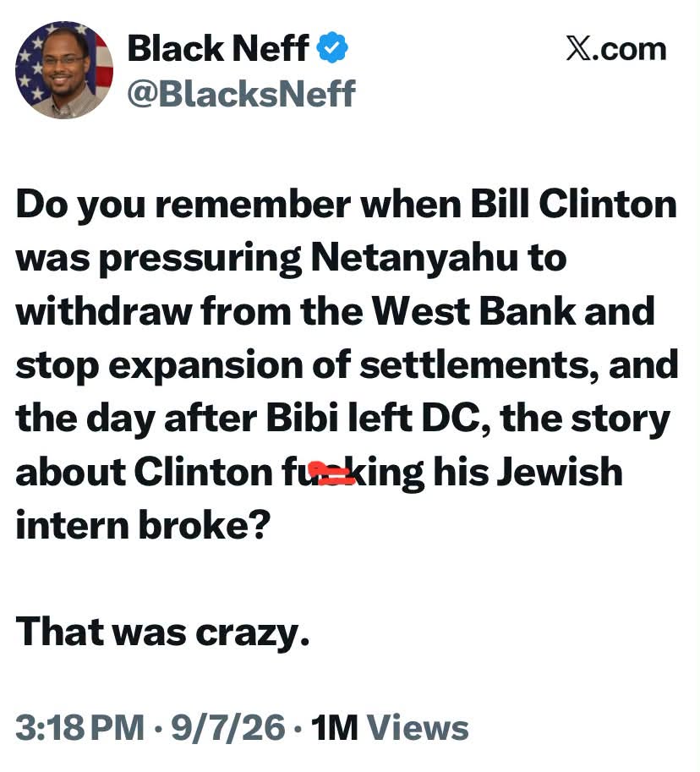
Task: Open the Black Neff display name
Action: coord(218,48)
